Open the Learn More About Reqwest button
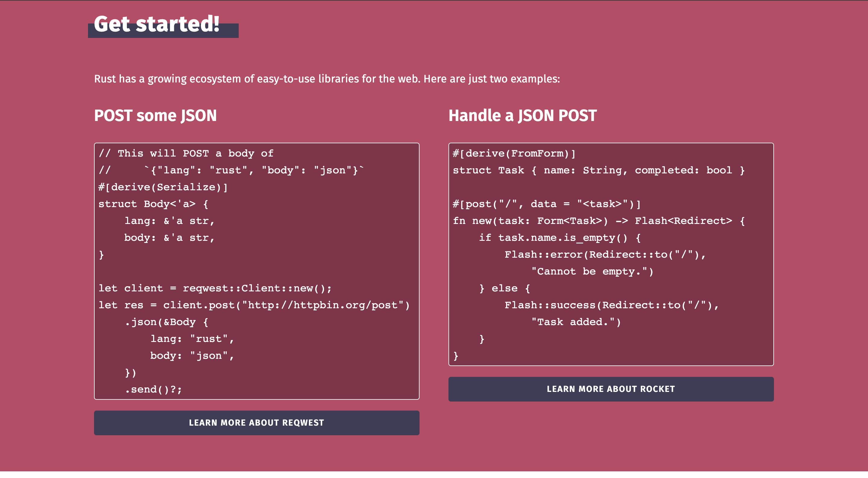The width and height of the screenshot is (868, 478). click(x=256, y=422)
